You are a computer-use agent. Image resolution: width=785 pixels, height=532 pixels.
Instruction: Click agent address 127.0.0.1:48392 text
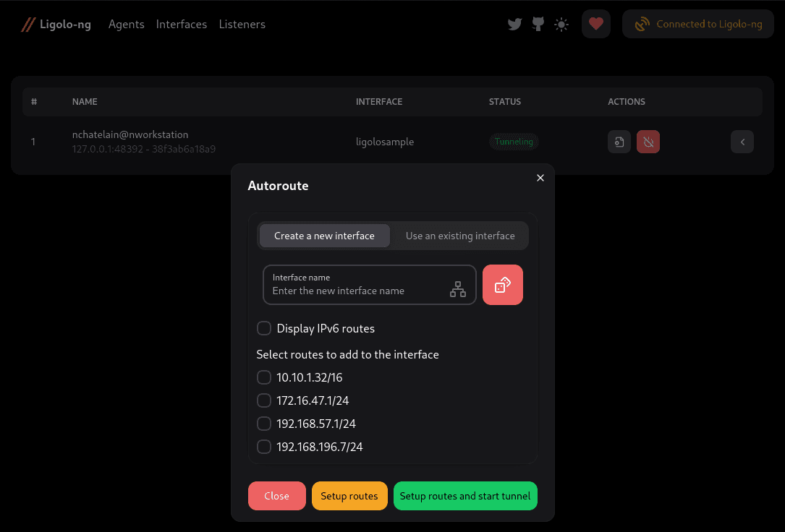click(108, 149)
